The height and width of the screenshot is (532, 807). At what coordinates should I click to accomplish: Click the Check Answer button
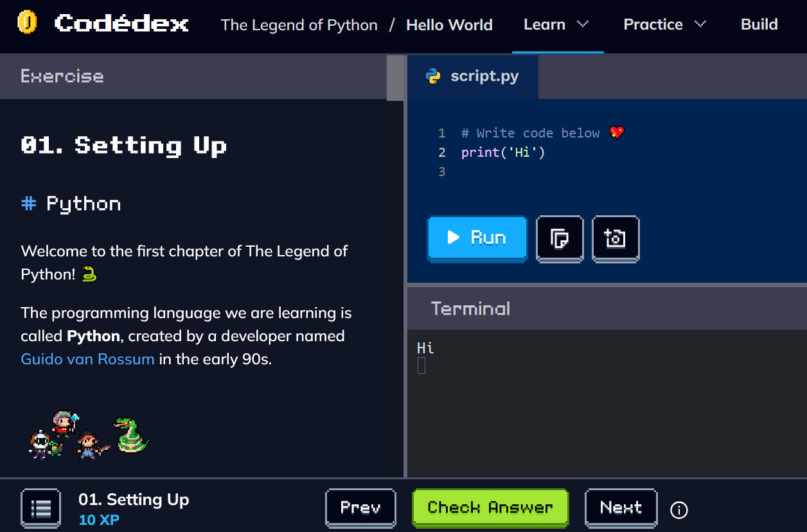point(490,508)
